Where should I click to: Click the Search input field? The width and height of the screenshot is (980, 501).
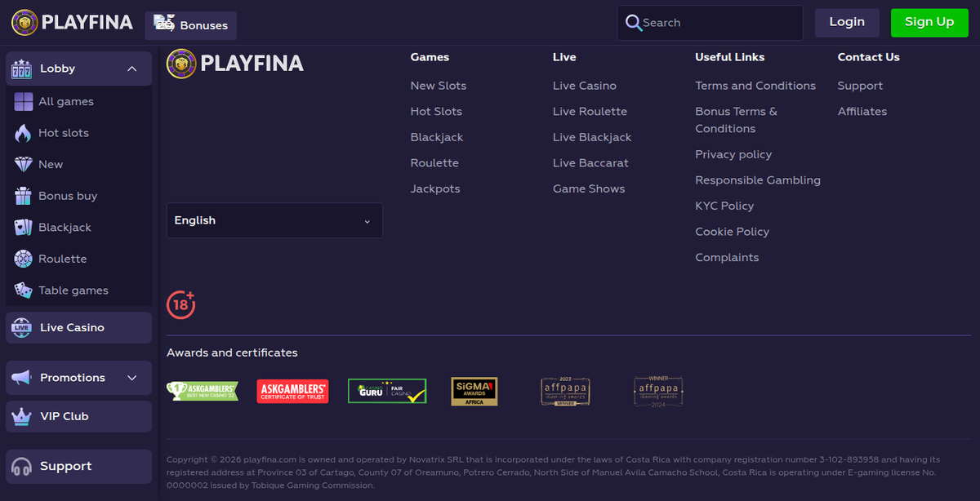coord(710,23)
